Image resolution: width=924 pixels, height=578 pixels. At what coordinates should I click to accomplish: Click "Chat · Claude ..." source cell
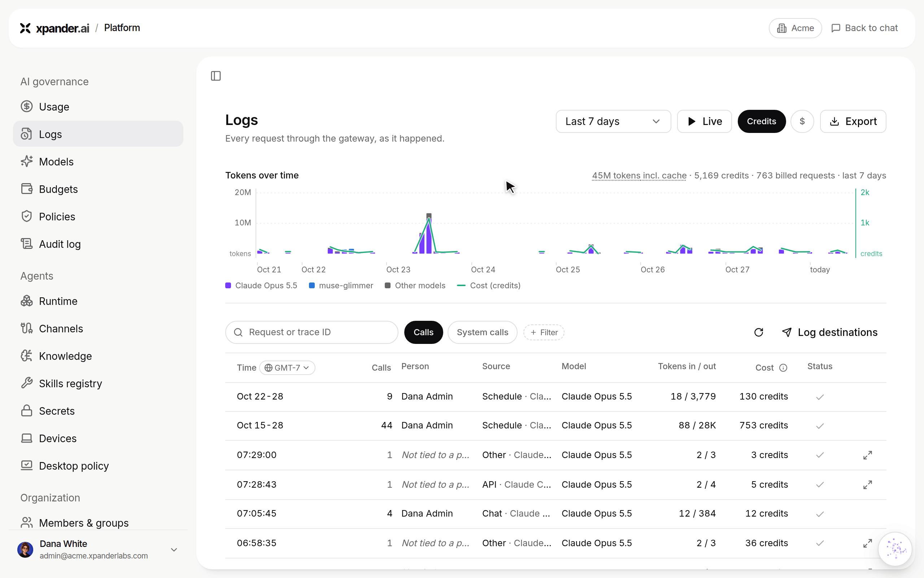coord(515,513)
